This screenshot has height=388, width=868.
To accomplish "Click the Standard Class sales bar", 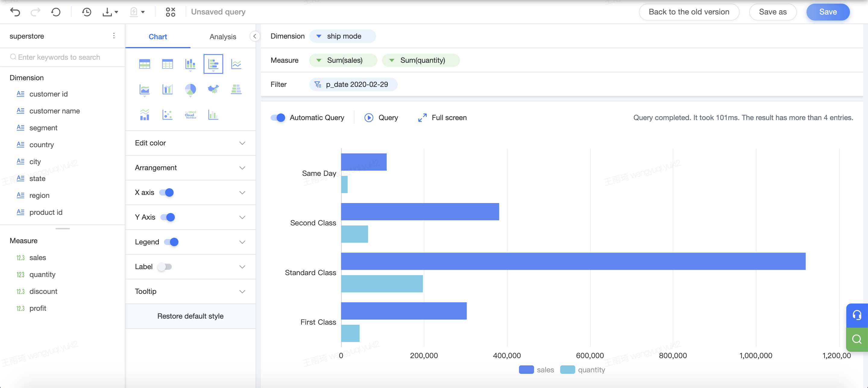I will pyautogui.click(x=573, y=261).
